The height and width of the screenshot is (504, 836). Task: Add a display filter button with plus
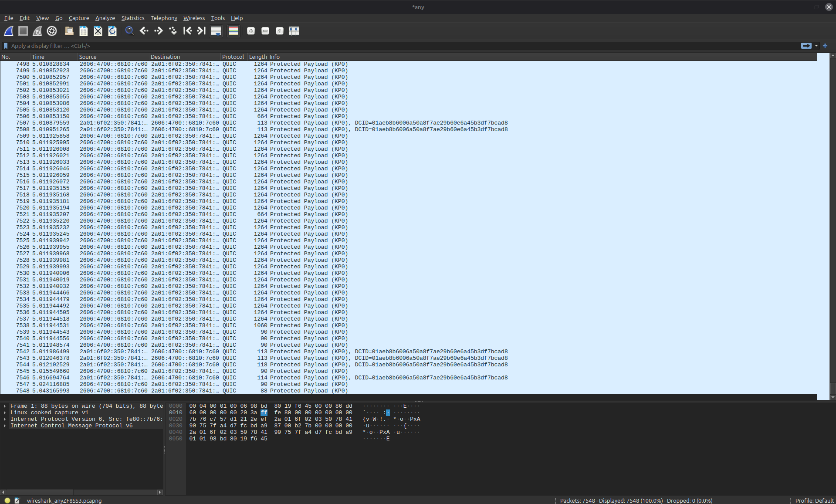click(825, 46)
